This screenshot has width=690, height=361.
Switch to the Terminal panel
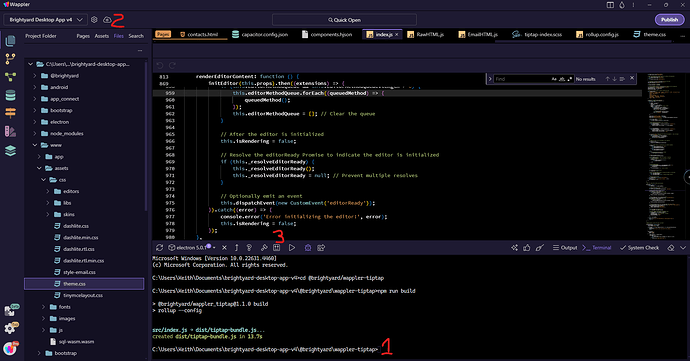coord(597,248)
